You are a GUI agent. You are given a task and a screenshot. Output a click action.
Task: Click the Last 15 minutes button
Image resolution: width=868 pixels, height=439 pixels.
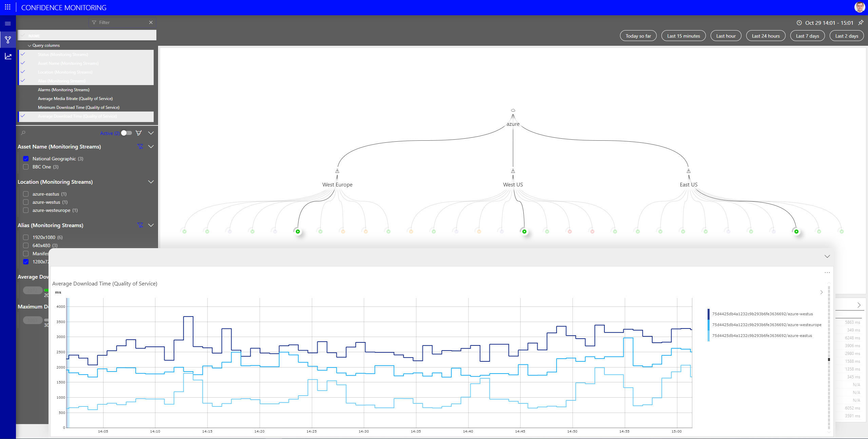[683, 36]
